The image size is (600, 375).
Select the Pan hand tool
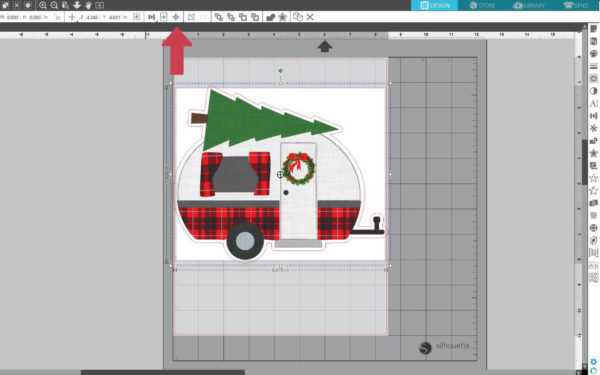tap(88, 5)
